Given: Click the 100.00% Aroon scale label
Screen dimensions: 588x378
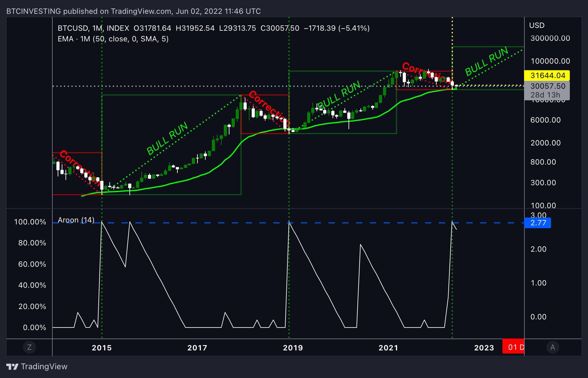Looking at the screenshot, I should (30, 222).
